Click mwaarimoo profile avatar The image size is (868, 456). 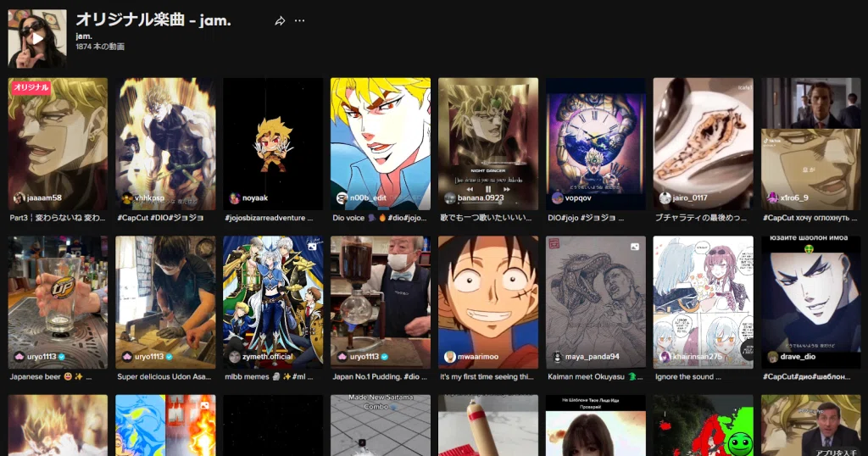coord(449,356)
